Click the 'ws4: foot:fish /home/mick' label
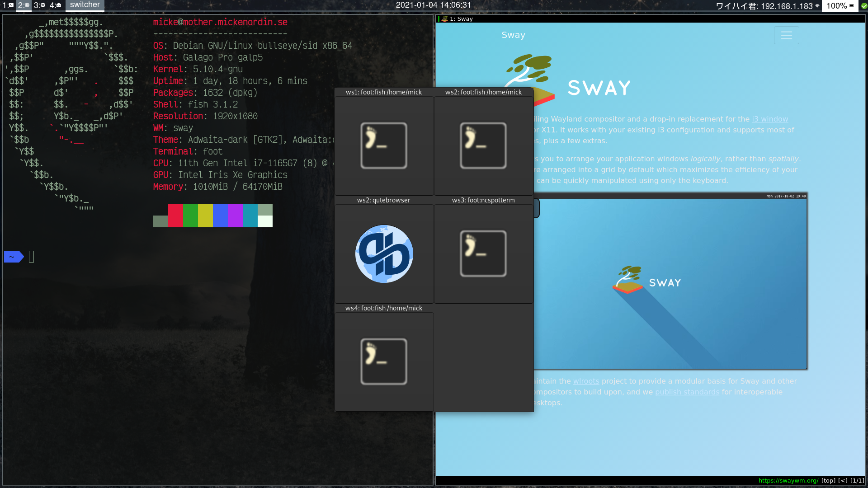Viewport: 868px width, 488px height. point(384,308)
